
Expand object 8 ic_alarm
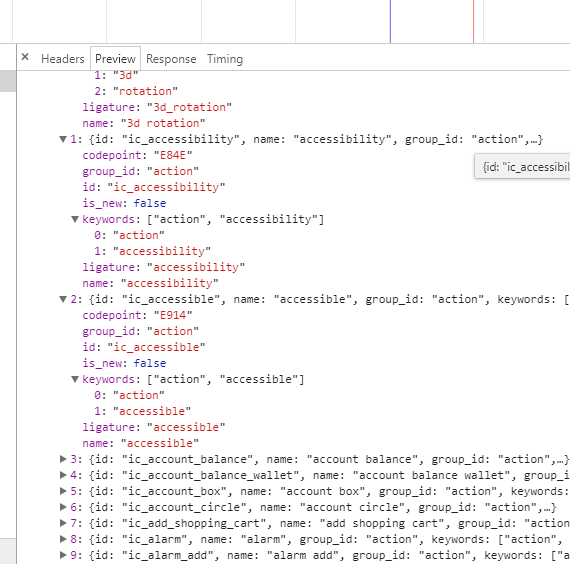coord(63,539)
